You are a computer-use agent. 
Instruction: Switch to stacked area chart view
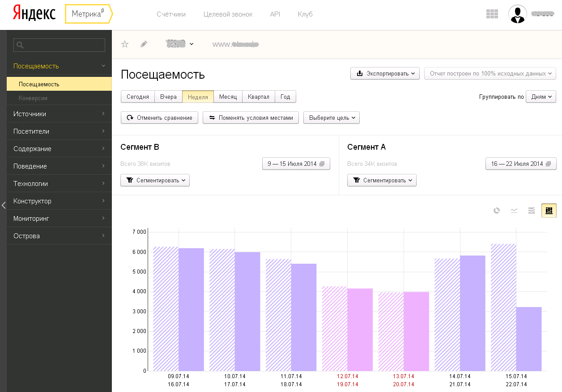[x=532, y=211]
